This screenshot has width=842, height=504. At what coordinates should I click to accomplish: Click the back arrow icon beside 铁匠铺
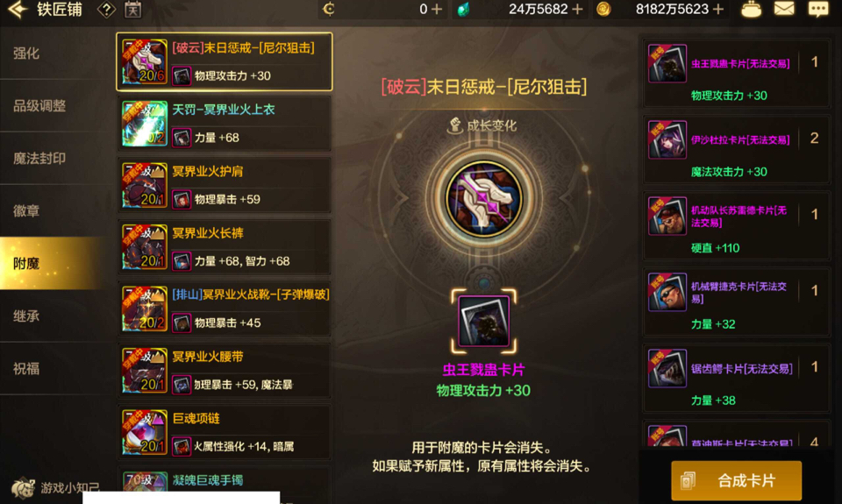[18, 9]
